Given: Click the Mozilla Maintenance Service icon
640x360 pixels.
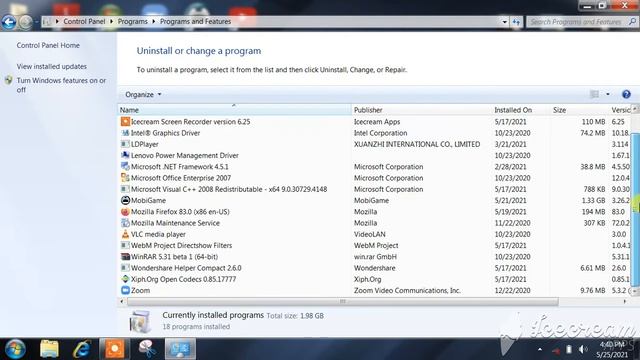Looking at the screenshot, I should 125,223.
